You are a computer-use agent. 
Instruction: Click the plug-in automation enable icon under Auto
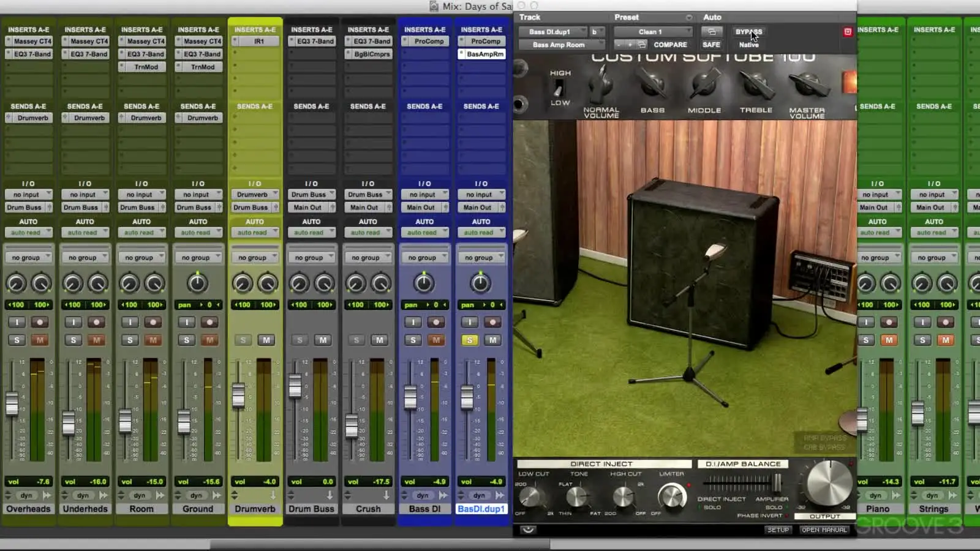[x=711, y=32]
